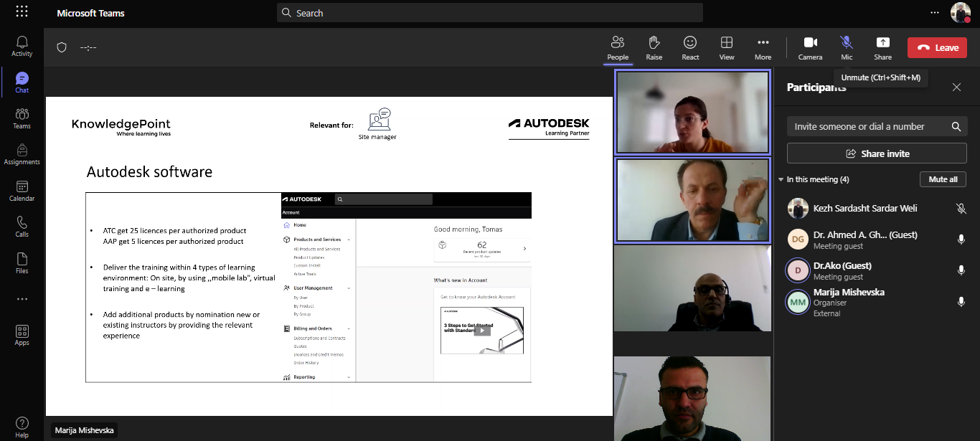The height and width of the screenshot is (441, 980).
Task: Select participant Marija Mishevska
Action: pos(877,302)
